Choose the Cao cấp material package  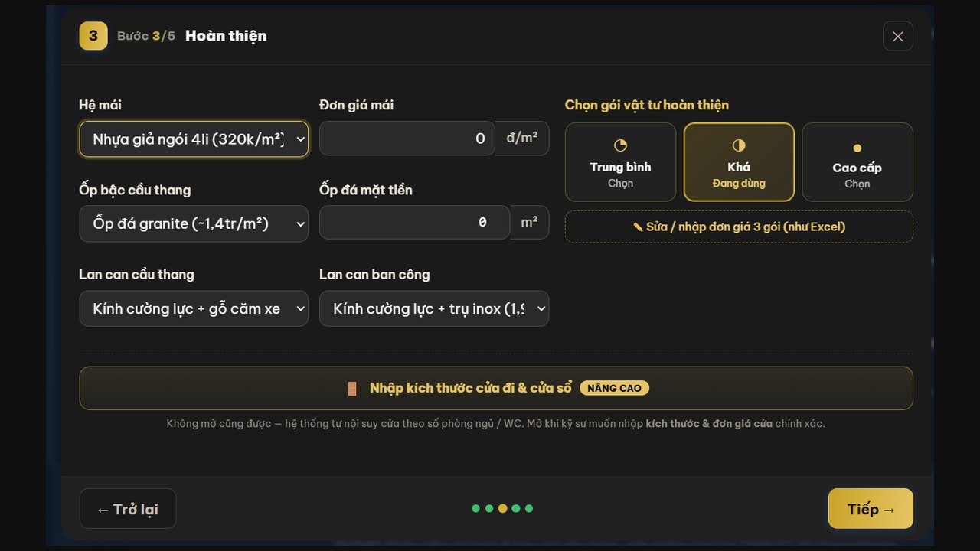coord(857,162)
